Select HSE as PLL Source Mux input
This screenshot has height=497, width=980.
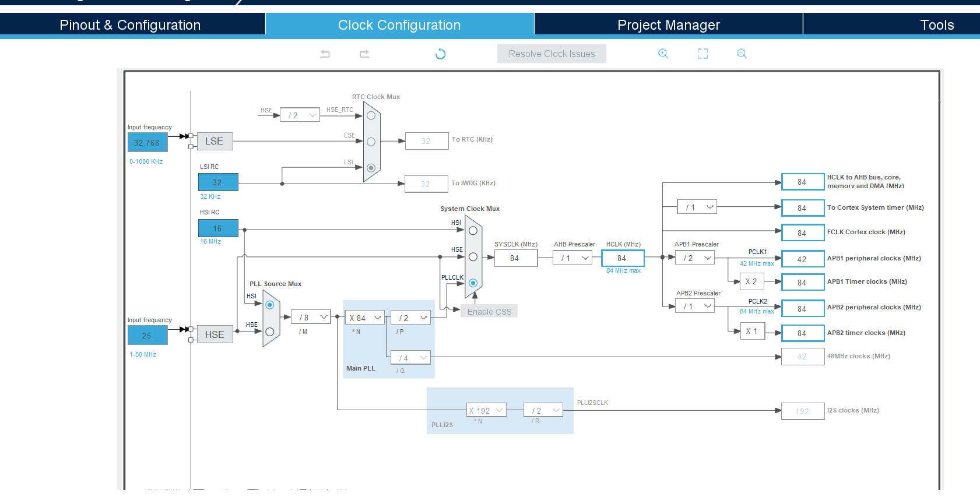point(270,332)
